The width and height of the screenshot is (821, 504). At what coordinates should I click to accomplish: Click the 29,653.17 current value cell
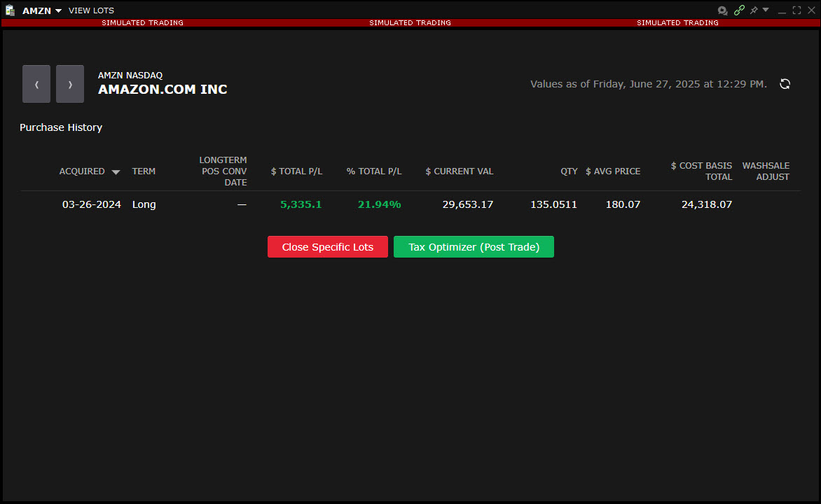tap(467, 204)
